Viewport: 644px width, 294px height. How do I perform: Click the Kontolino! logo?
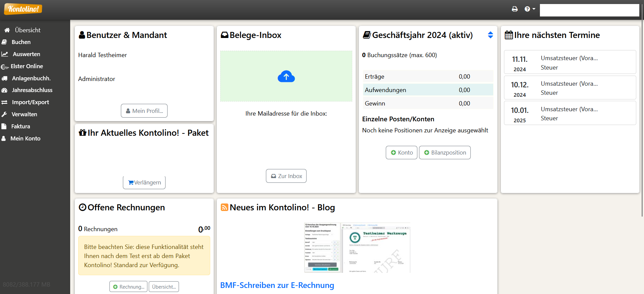tap(23, 9)
